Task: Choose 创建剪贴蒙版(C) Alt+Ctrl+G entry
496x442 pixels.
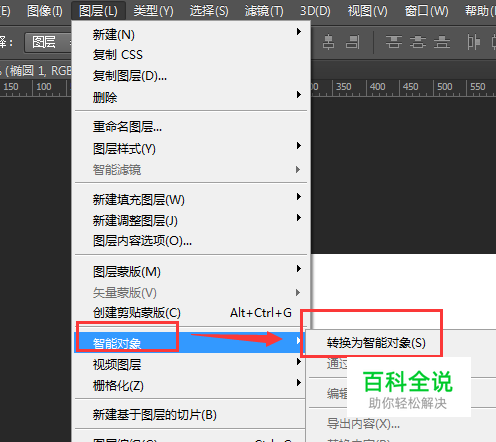Action: [x=191, y=313]
